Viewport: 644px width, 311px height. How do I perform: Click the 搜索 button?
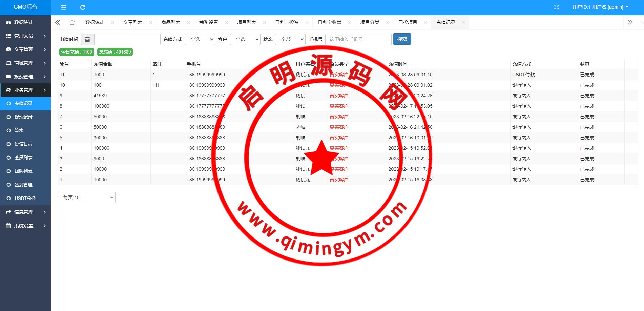(x=402, y=39)
